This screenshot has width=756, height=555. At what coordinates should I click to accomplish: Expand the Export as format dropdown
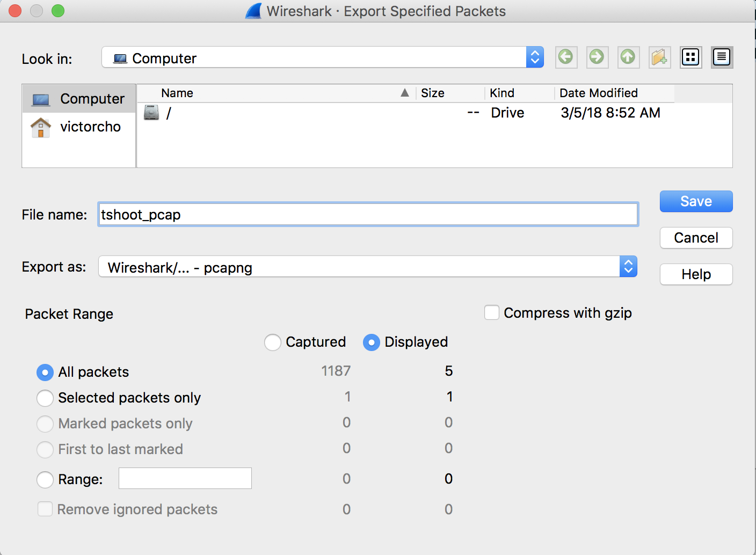(367, 267)
